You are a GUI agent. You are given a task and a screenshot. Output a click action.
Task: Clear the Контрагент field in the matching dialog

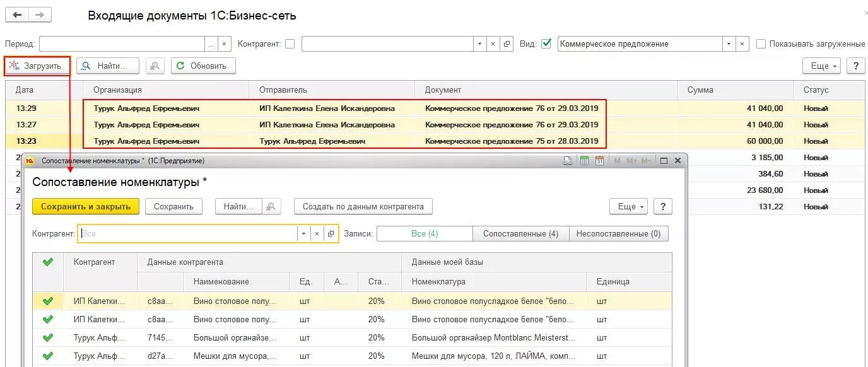pos(317,233)
